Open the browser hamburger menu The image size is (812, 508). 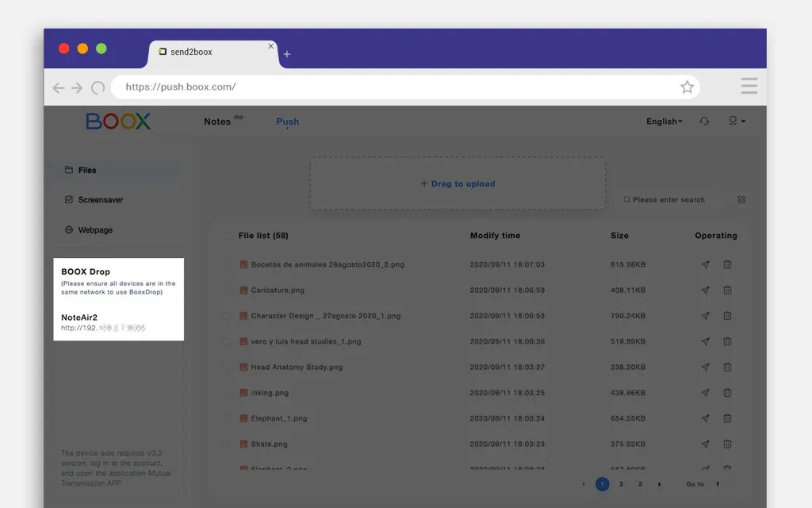pyautogui.click(x=749, y=87)
